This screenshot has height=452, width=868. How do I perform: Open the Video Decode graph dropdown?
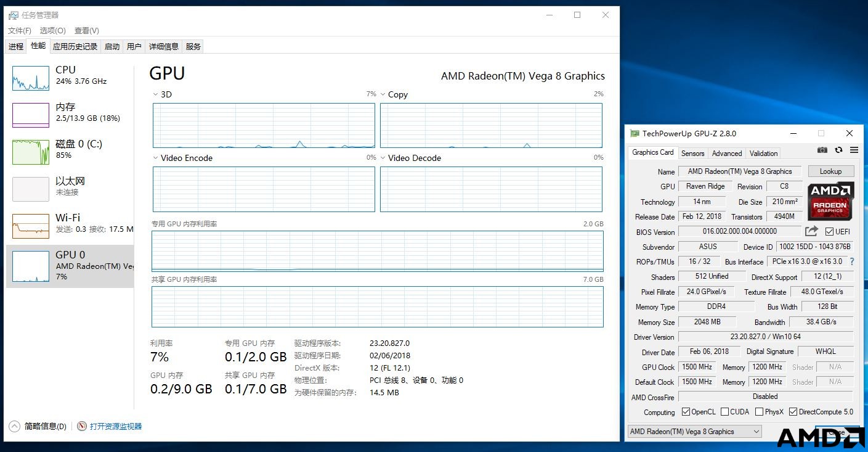(x=383, y=158)
